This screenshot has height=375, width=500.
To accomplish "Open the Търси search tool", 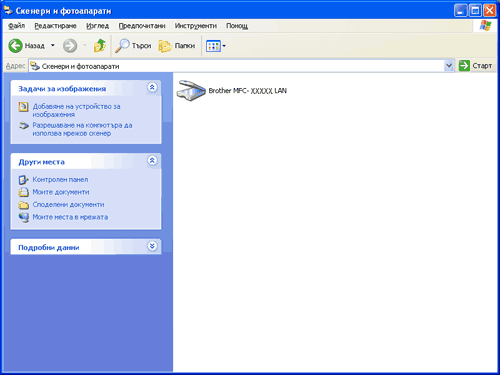I will coord(133,46).
